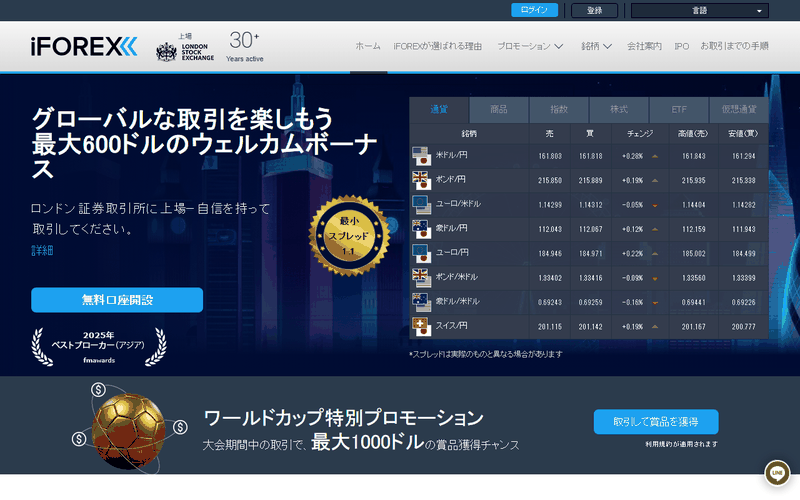Open the IPO navigation item
800x500 pixels.
pos(682,46)
